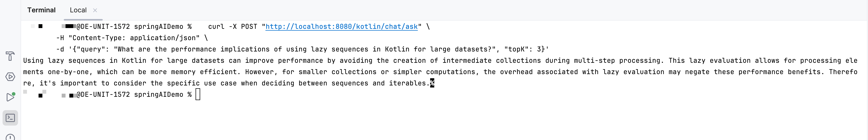Click the highlighted % end-of-output marker
Viewport: 868px width, 140px height.
point(432,83)
